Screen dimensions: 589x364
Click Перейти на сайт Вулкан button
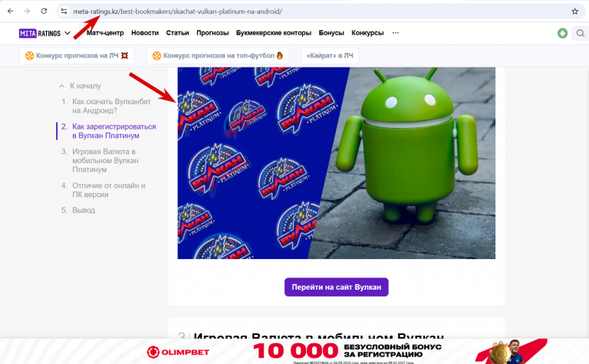[x=336, y=287]
